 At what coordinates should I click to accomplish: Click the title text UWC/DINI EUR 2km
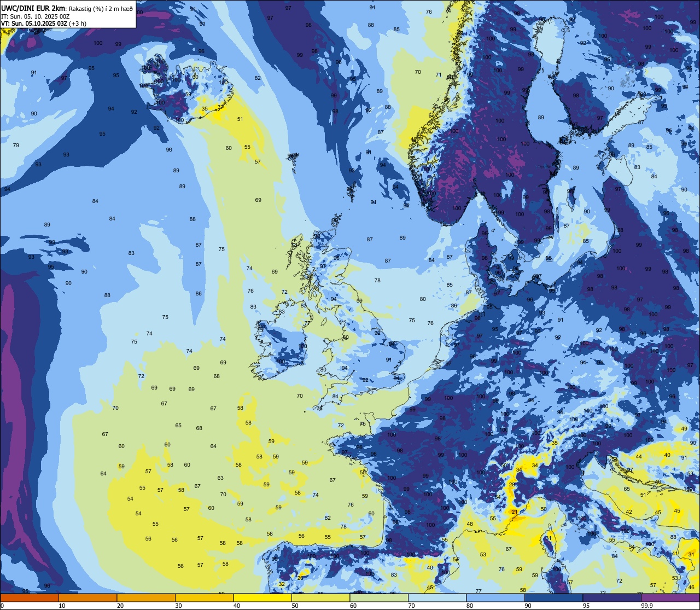point(34,8)
